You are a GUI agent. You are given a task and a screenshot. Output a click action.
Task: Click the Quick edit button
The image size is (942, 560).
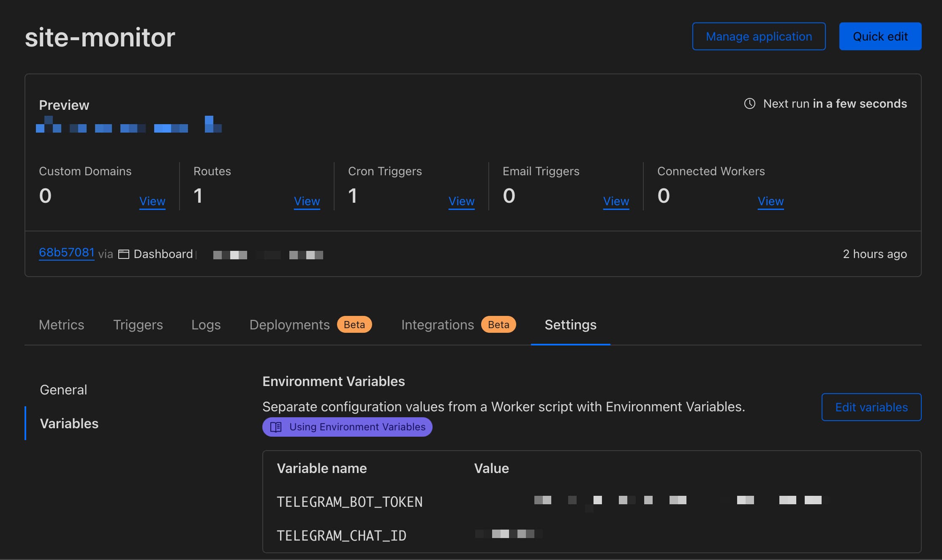tap(880, 36)
